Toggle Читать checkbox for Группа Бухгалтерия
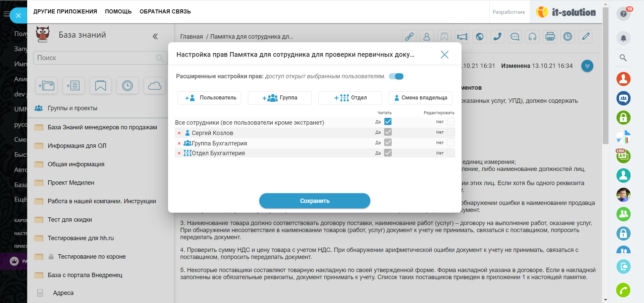The width and height of the screenshot is (644, 303). tap(388, 142)
